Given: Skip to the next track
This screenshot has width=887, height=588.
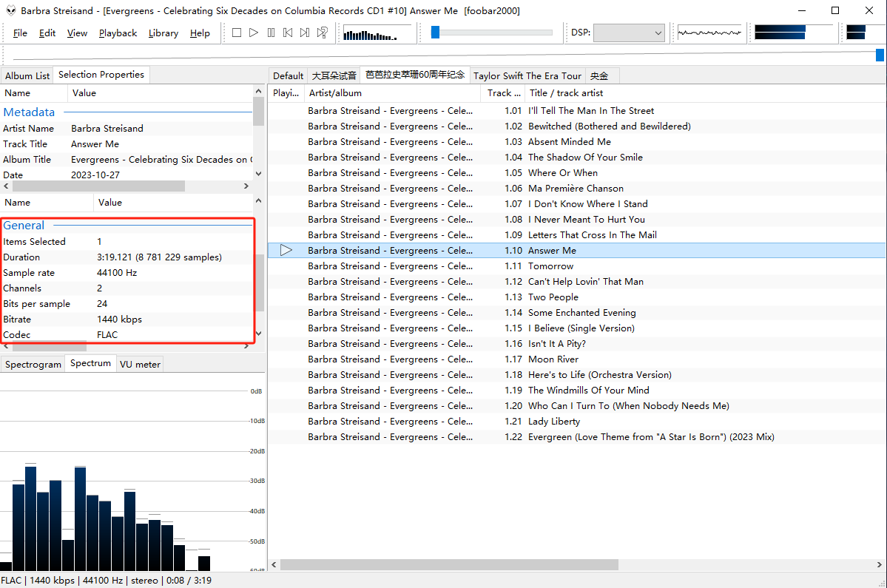Looking at the screenshot, I should coord(305,33).
